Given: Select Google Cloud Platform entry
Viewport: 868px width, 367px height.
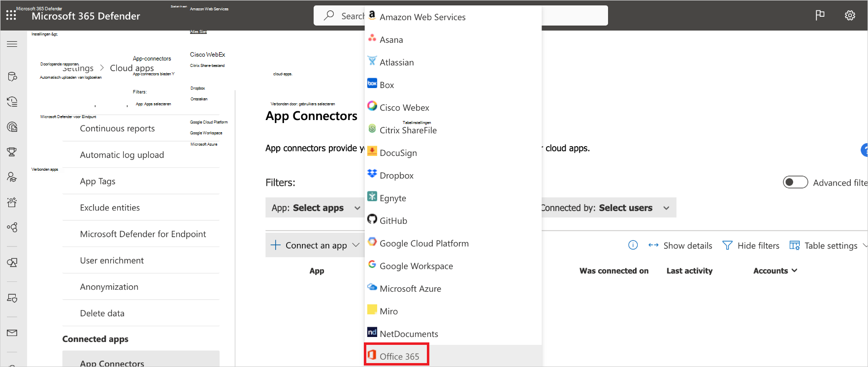Looking at the screenshot, I should coord(453,243).
